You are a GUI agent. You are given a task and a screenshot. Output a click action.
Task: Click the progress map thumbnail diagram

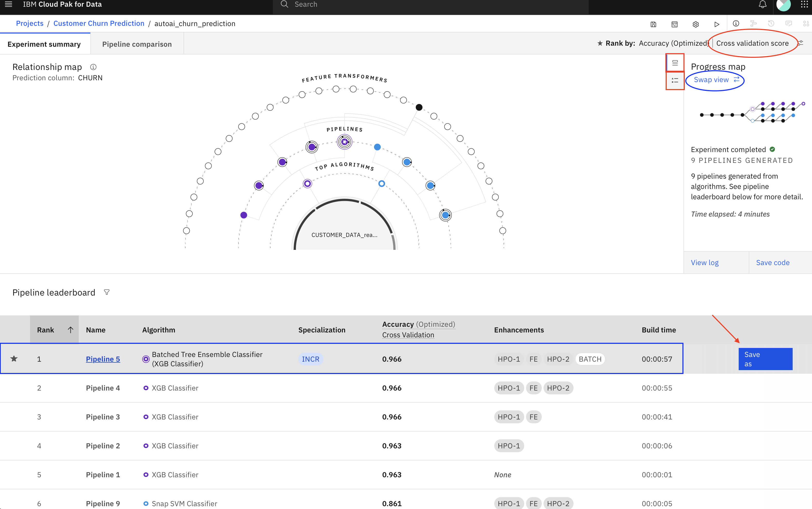click(x=752, y=112)
